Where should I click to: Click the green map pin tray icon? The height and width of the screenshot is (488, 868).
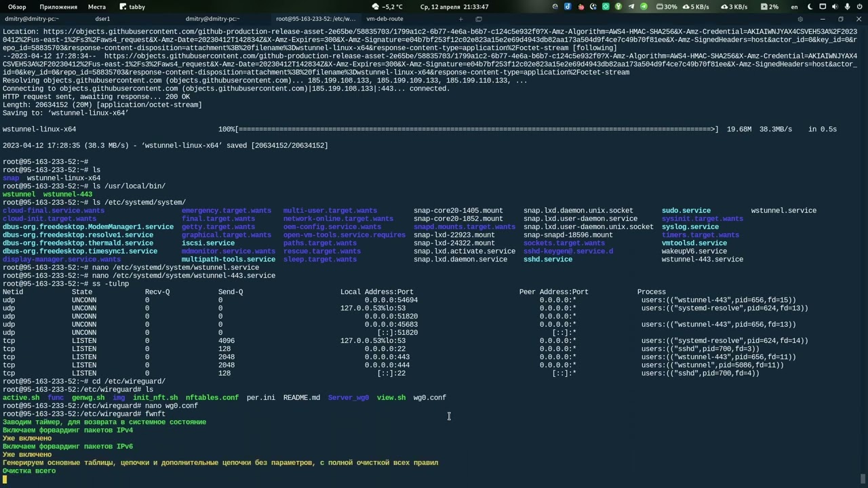pos(618,7)
